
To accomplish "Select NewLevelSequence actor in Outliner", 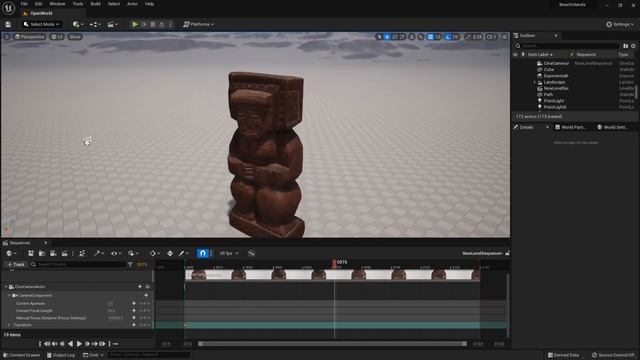I will (556, 88).
